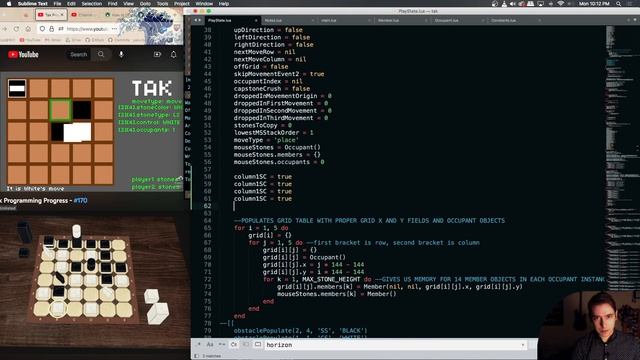Open the Project menu
This screenshot has height=360, width=640.
[x=182, y=4]
